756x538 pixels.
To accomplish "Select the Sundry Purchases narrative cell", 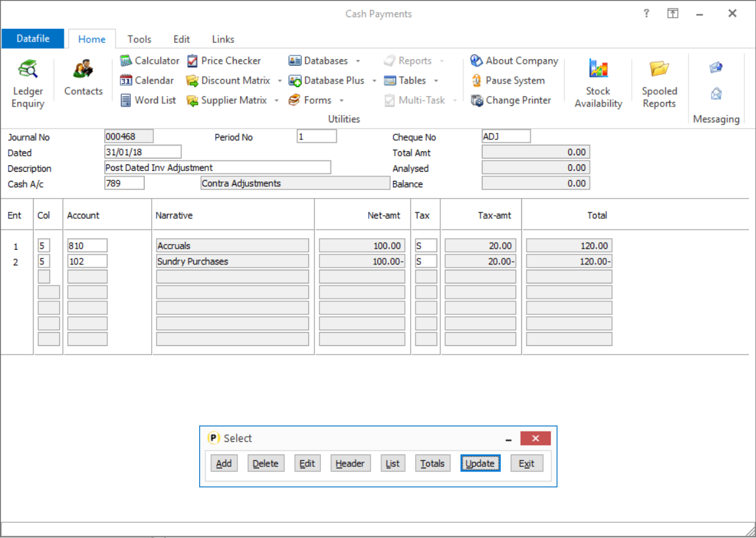I will pyautogui.click(x=233, y=261).
